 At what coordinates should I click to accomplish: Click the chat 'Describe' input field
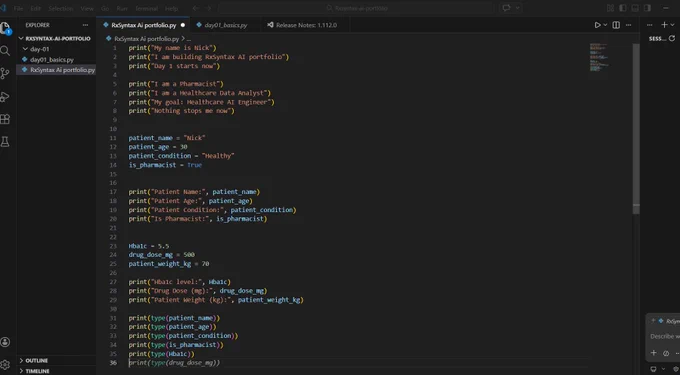(x=664, y=336)
